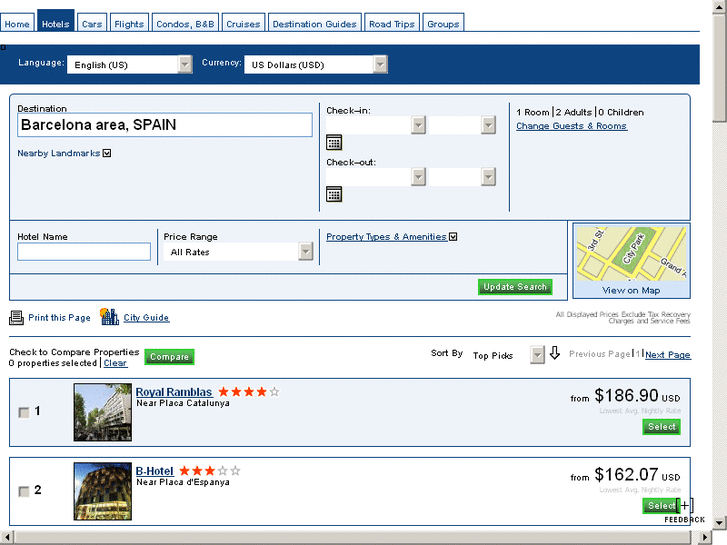Click the horizontal scrollbar right arrow
This screenshot has width=727, height=545.
[x=705, y=538]
